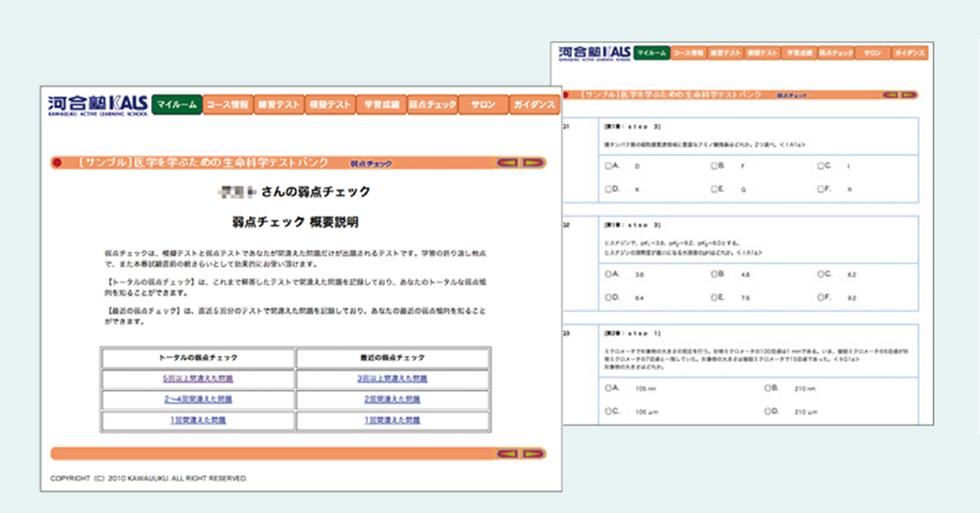
Task: Click the left arrow icon in top orange bar
Action: pos(507,163)
